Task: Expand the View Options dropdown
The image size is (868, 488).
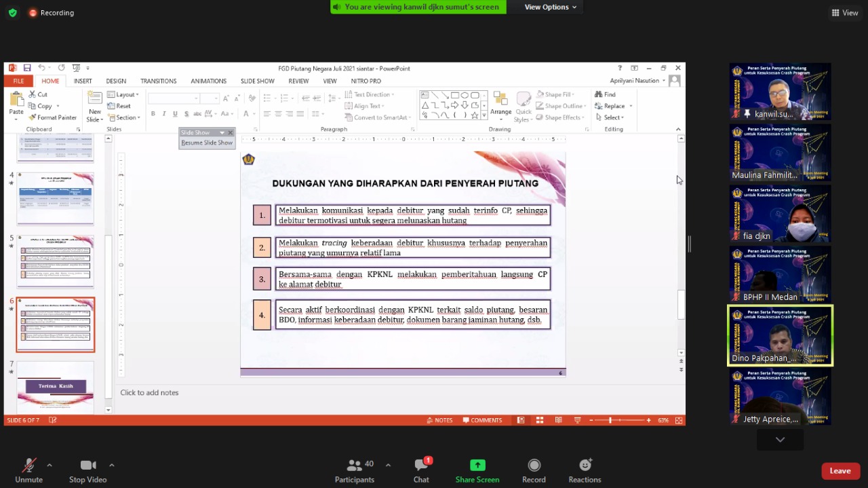Action: (x=551, y=7)
